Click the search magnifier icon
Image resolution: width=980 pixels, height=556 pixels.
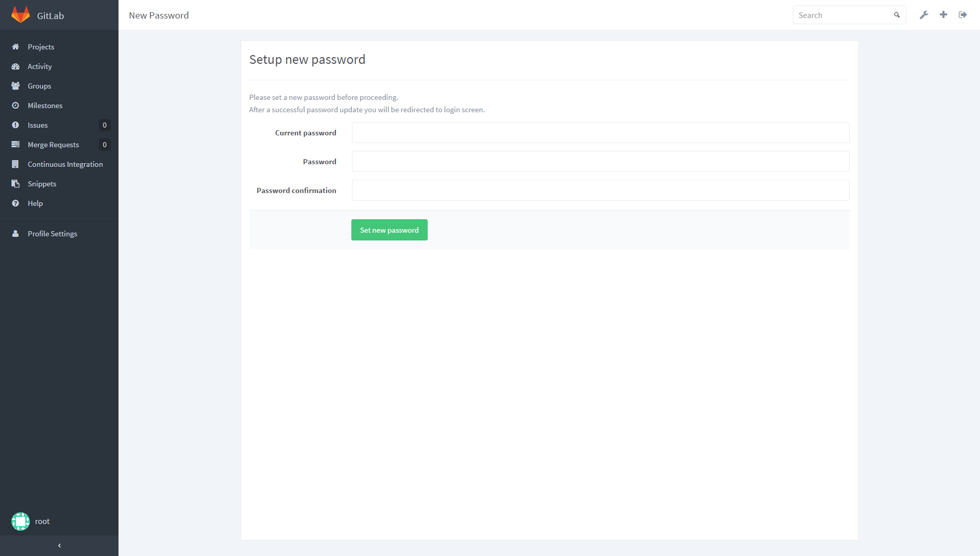897,15
